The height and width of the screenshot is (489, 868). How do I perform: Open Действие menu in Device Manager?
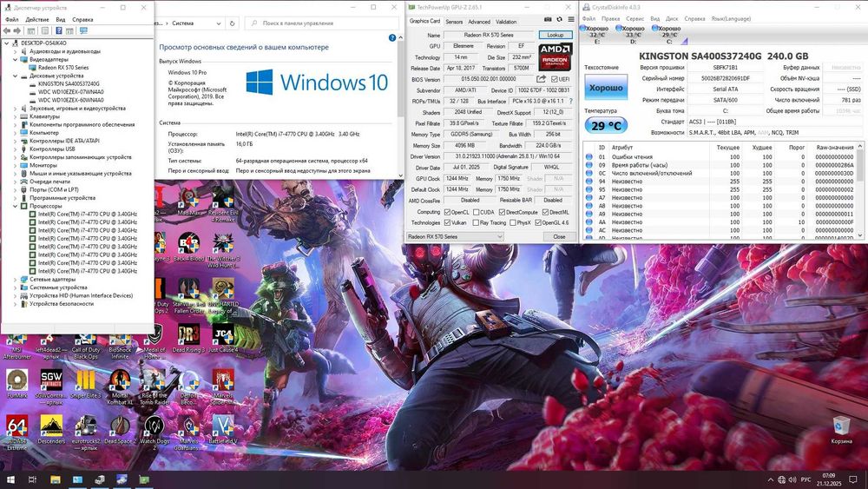point(37,19)
